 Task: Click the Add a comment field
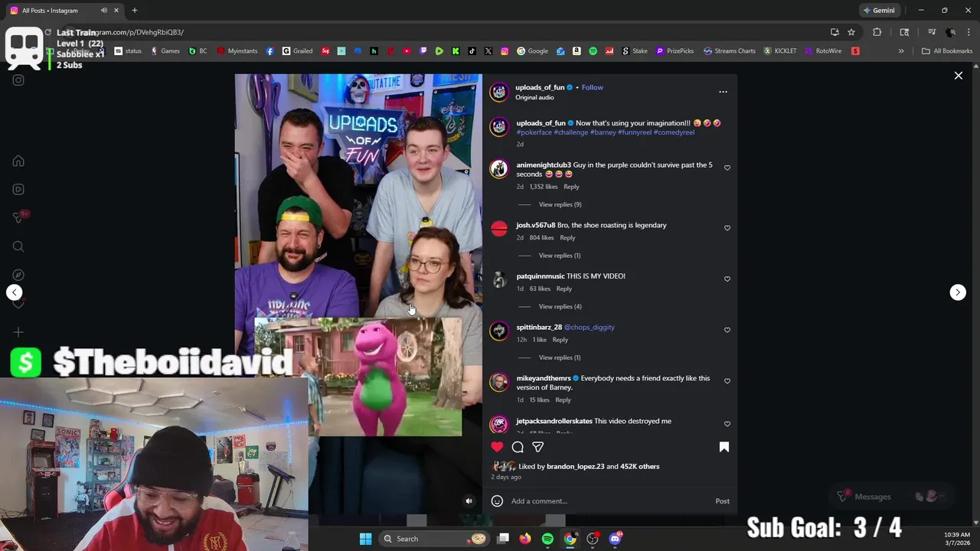609,501
